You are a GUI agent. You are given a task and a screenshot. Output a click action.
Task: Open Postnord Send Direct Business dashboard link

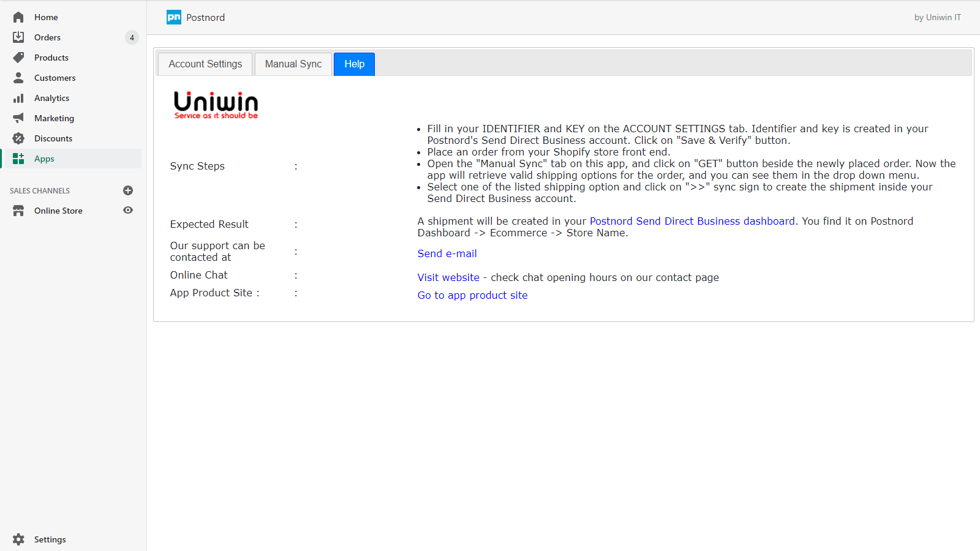(692, 221)
